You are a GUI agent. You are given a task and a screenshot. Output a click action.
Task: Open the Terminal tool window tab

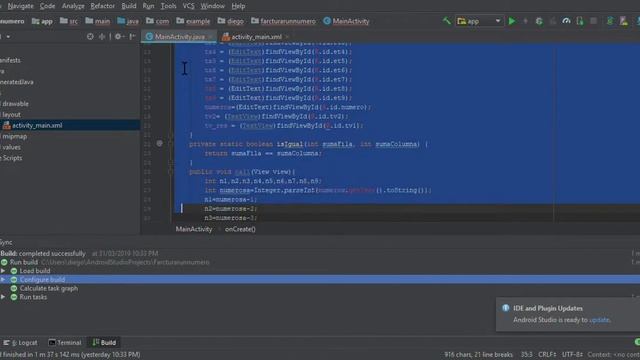(65, 342)
